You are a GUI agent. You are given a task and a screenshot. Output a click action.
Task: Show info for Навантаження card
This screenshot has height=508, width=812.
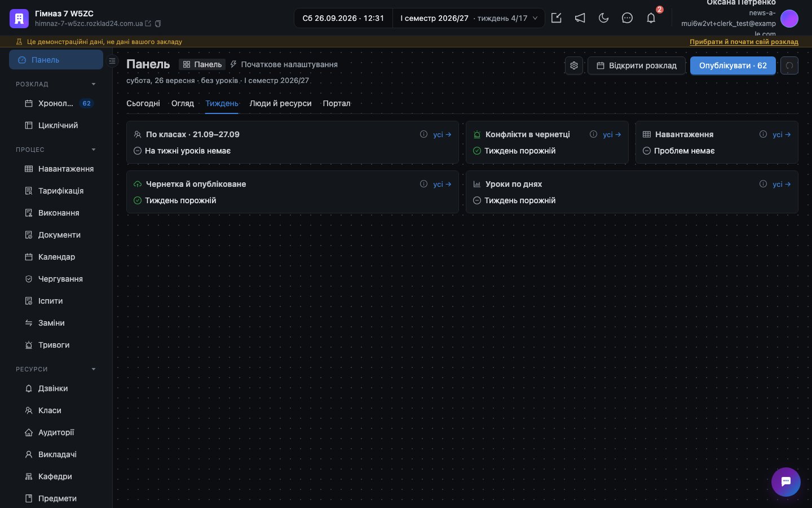(x=763, y=134)
